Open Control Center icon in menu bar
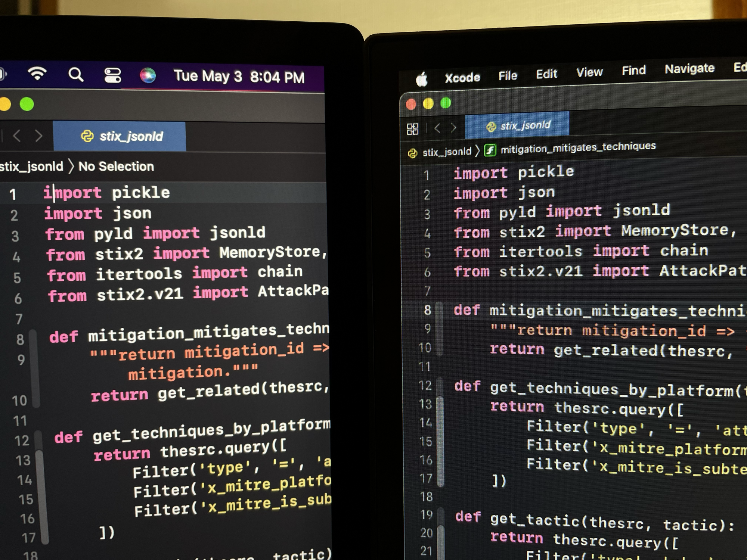Screen dimensions: 747x560 click(x=112, y=75)
